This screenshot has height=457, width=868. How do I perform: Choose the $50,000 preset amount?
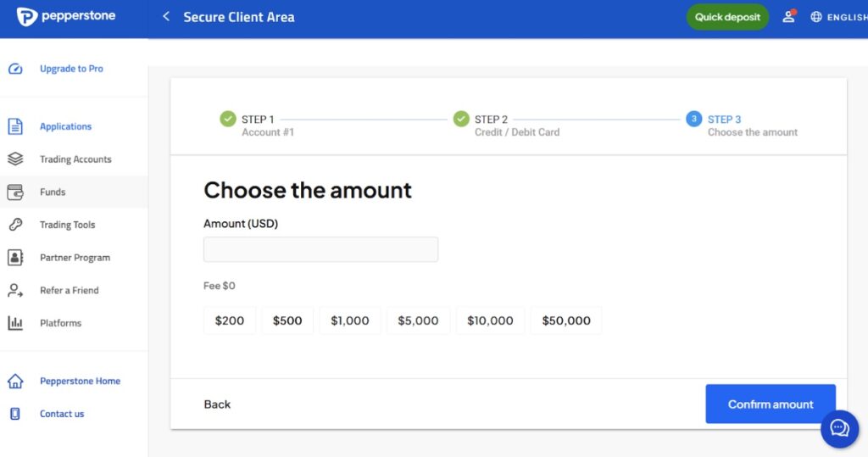(566, 320)
